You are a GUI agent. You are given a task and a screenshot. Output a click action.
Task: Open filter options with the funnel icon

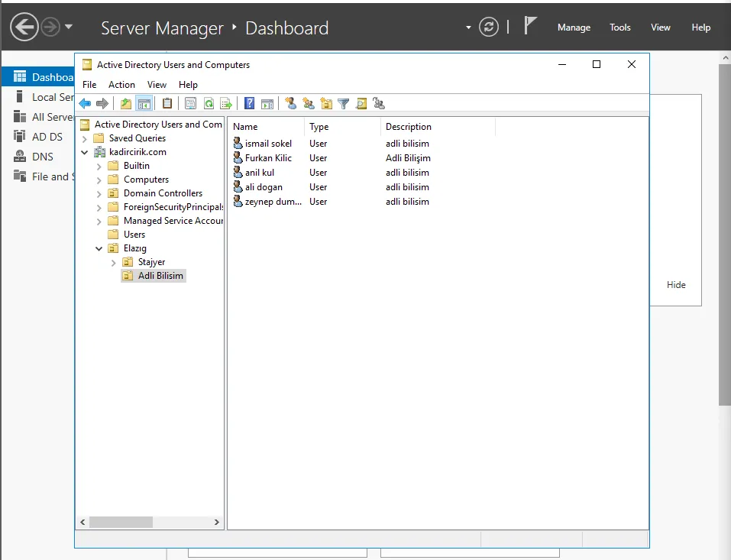pyautogui.click(x=344, y=103)
